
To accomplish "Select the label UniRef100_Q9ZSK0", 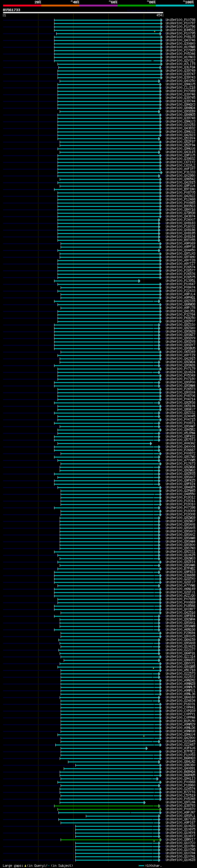I will pyautogui.click(x=180, y=328).
